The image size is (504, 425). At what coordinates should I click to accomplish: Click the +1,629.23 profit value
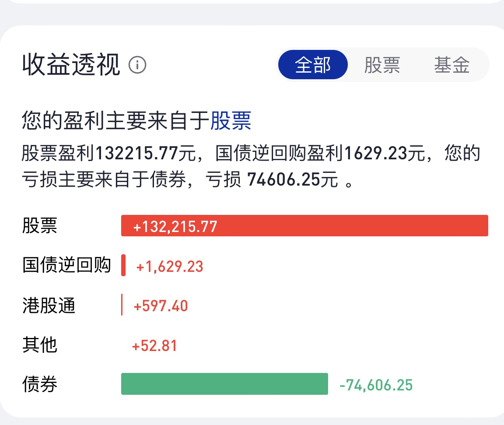point(170,267)
